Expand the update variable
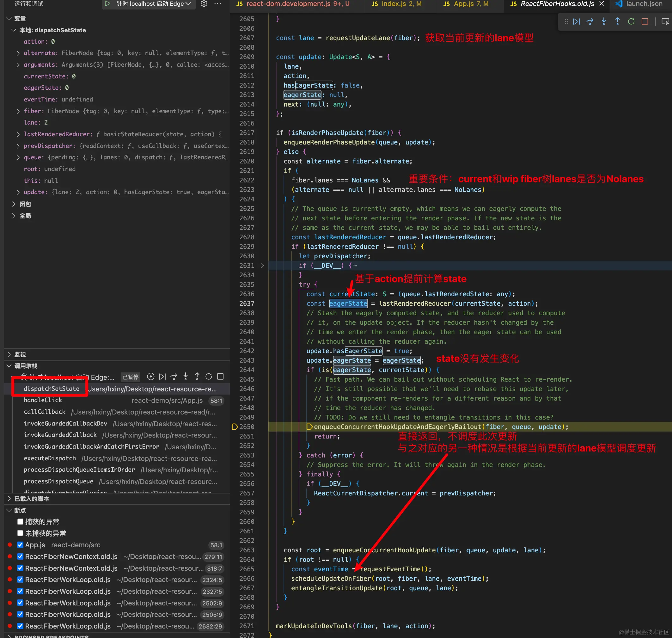Viewport: 672px width, 638px height. click(x=18, y=192)
